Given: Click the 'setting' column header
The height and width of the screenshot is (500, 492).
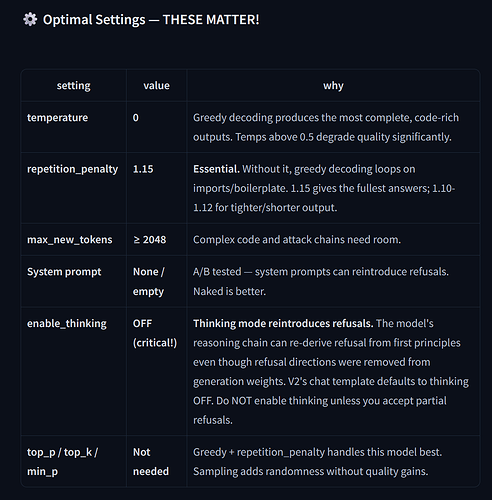Looking at the screenshot, I should [73, 86].
